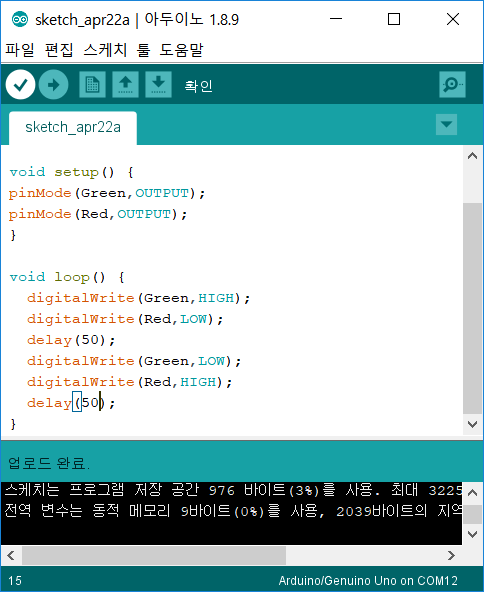The image size is (484, 592).
Task: Click the console scrollbar down arrow
Action: click(x=472, y=534)
